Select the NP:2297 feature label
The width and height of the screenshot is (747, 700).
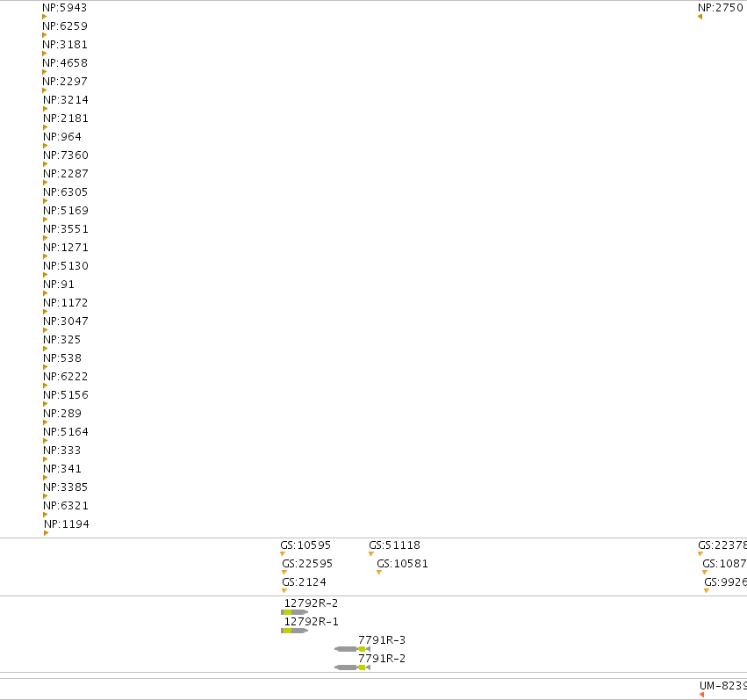click(65, 82)
